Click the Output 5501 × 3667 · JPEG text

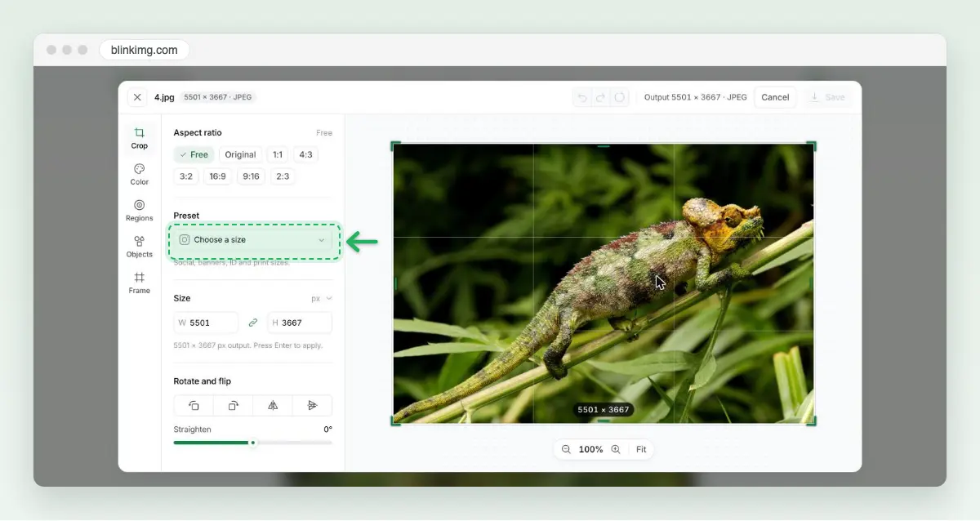(695, 97)
